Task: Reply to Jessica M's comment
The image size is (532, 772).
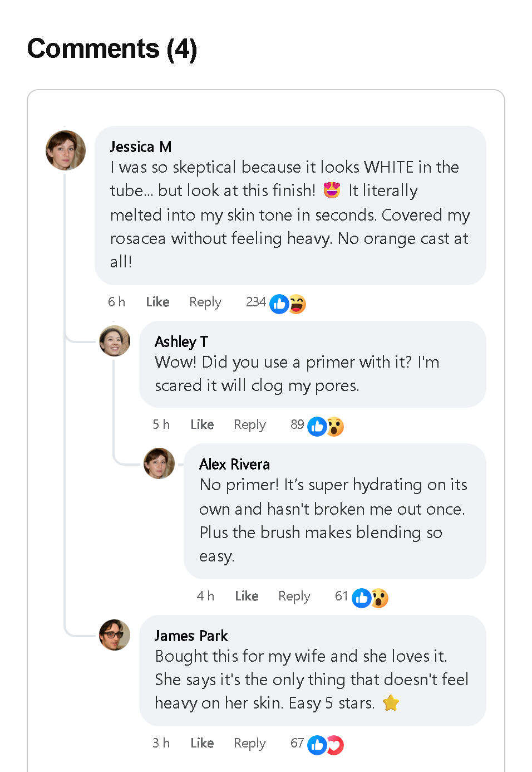Action: coord(205,302)
